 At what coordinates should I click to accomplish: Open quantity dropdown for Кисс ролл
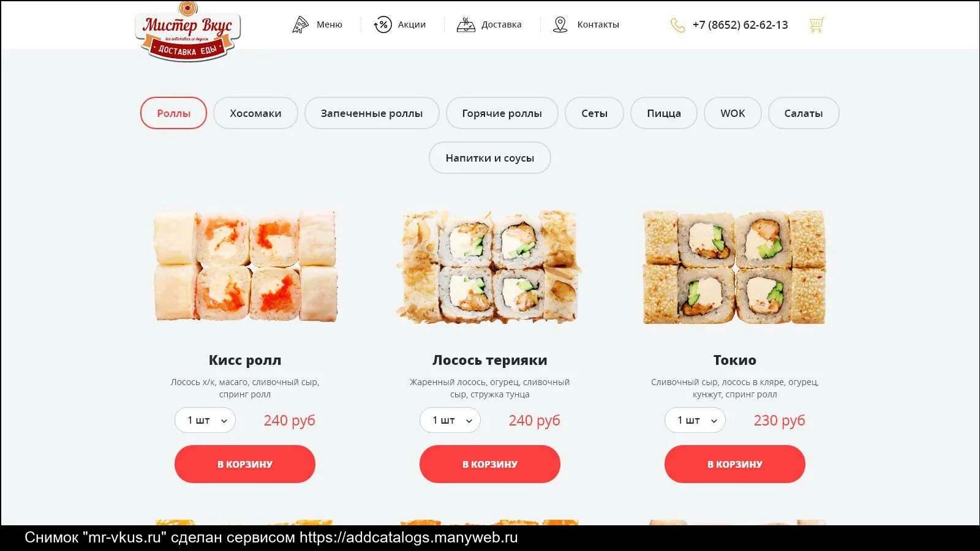tap(205, 420)
